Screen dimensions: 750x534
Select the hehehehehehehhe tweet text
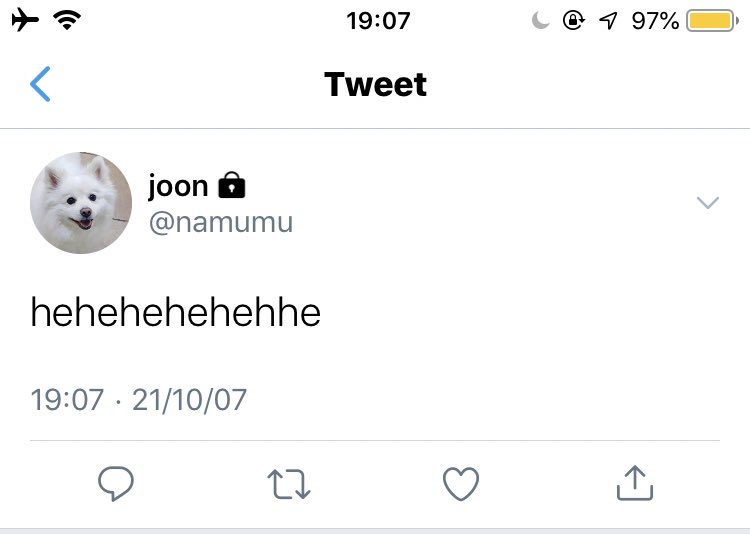[x=176, y=312]
